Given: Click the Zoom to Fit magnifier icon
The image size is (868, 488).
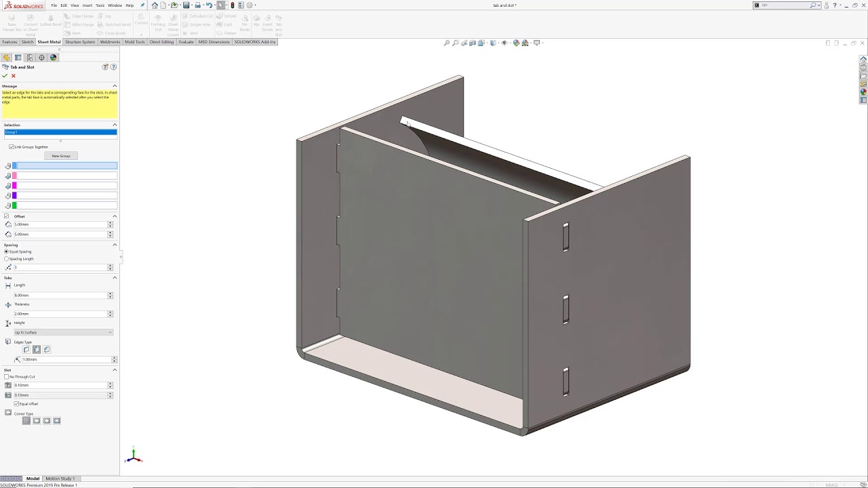Looking at the screenshot, I should 447,43.
